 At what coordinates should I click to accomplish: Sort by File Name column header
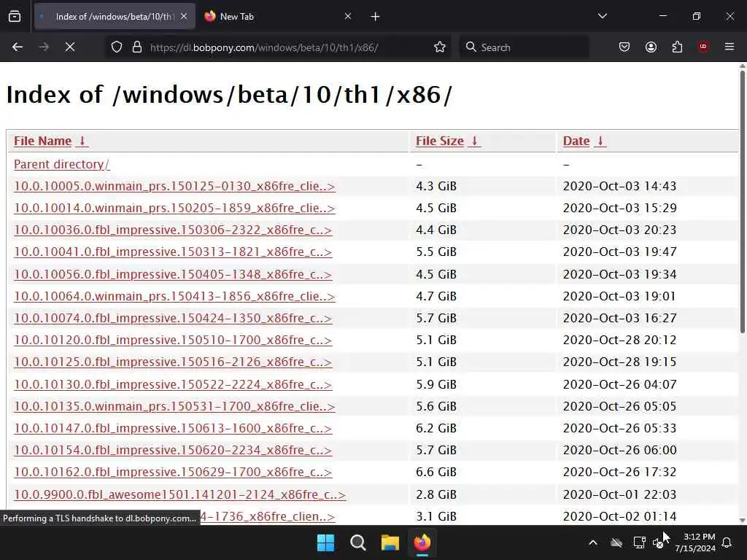click(42, 141)
